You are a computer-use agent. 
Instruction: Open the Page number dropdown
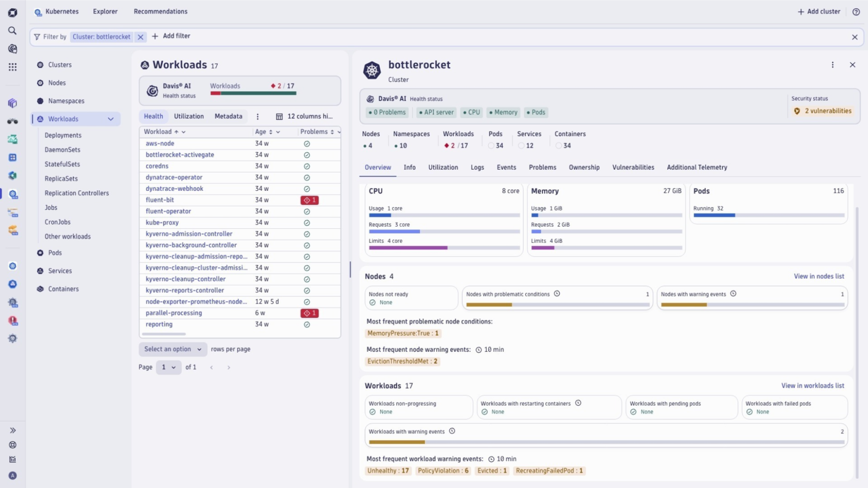(169, 368)
